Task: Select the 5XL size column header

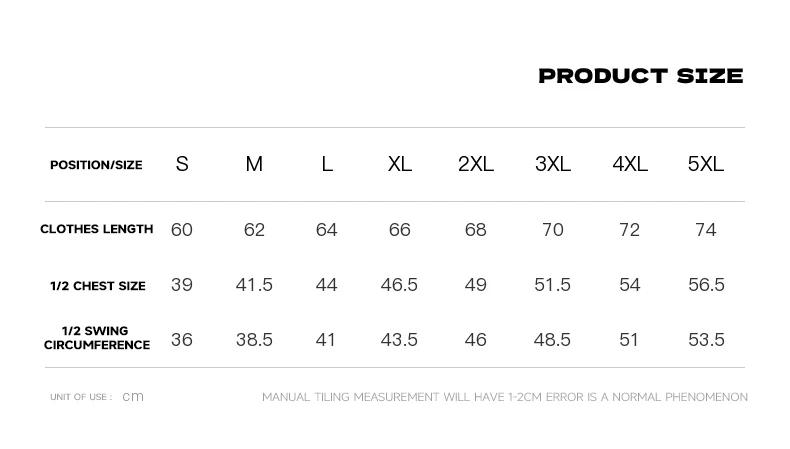Action: [706, 164]
